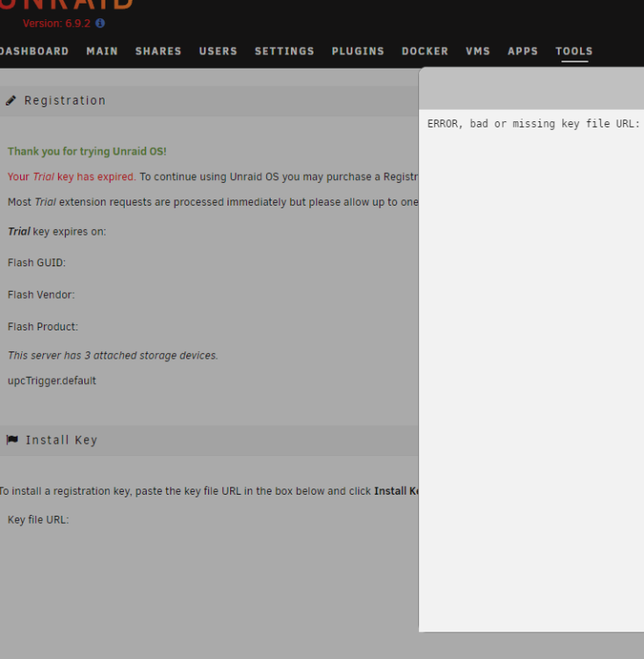
Task: Switch to the Main tab
Action: pos(102,51)
